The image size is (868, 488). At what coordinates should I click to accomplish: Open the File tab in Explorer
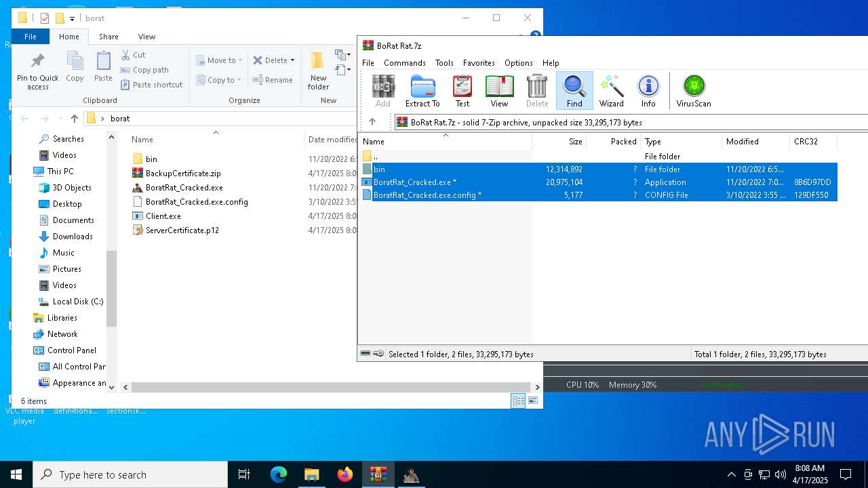point(31,37)
